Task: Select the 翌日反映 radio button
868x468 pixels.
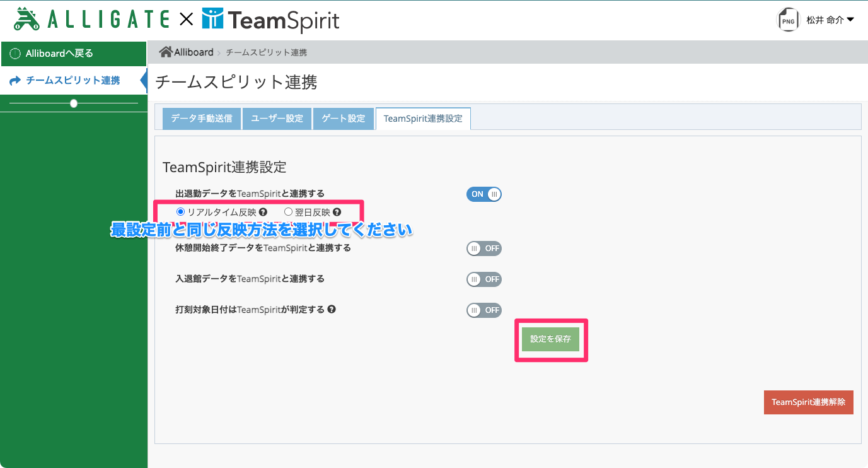Action: point(288,213)
